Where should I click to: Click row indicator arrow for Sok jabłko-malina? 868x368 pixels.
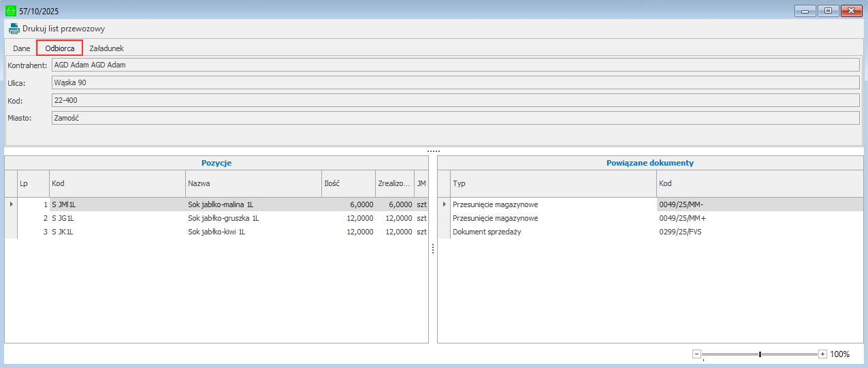point(10,204)
